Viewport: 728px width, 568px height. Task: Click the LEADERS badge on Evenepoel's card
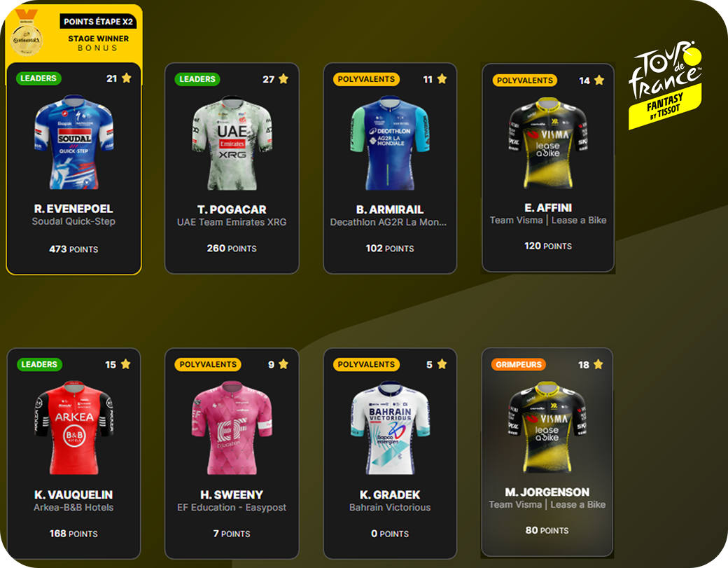coord(38,78)
